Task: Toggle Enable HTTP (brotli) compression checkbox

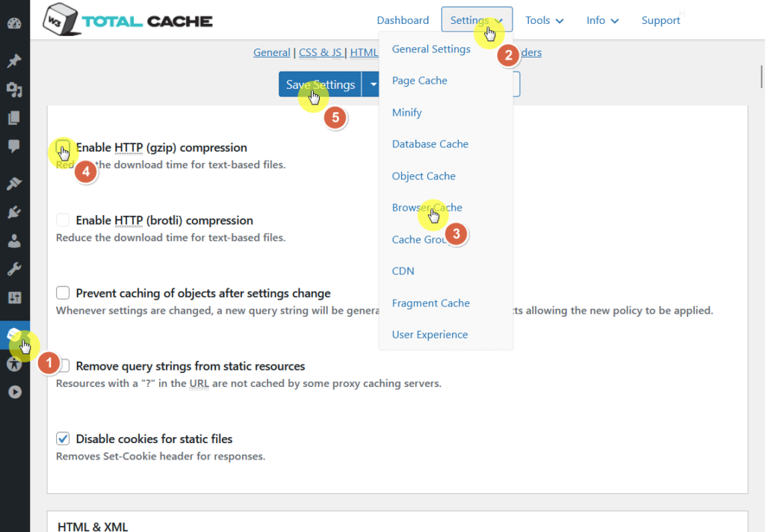Action: 63,220
